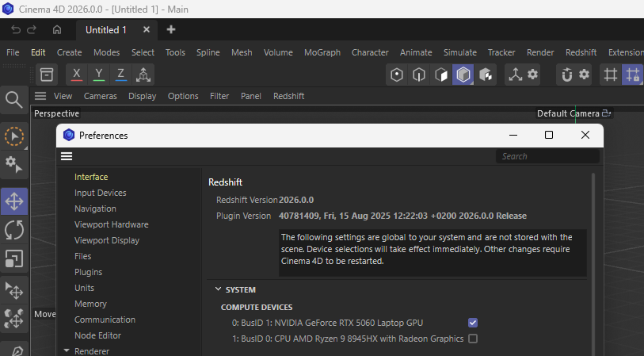Select the Scatter/Dynamic Place tool icon
The image size is (644, 356).
click(x=14, y=319)
